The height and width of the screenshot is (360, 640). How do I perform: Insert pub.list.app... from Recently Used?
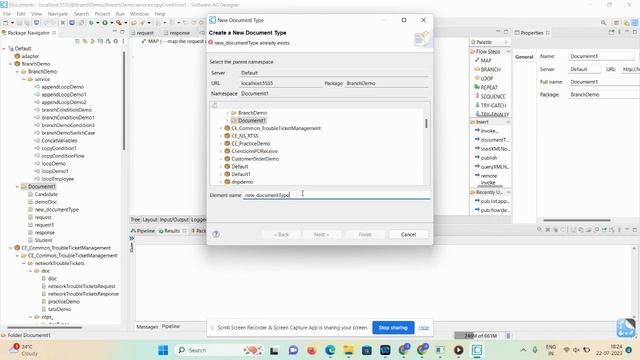492,201
